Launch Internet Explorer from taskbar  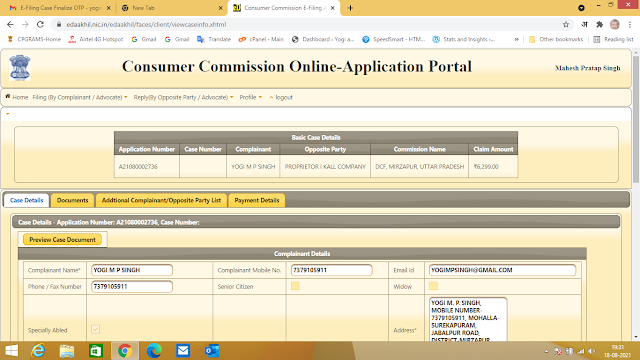point(38,351)
